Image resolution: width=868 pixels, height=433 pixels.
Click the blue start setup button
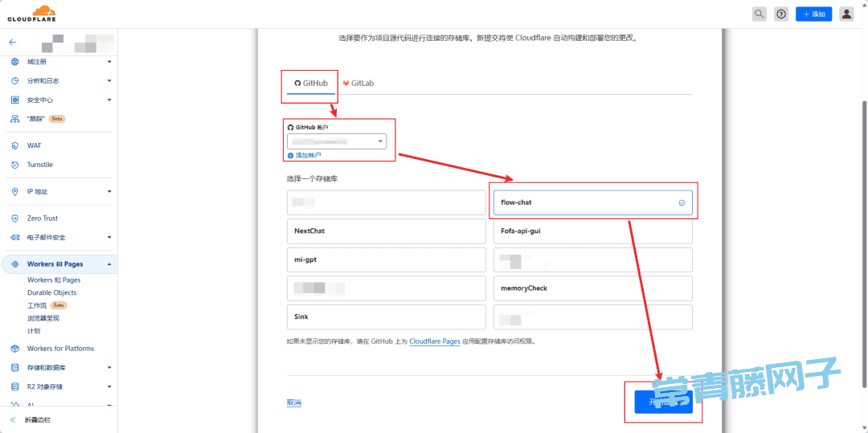coord(663,402)
